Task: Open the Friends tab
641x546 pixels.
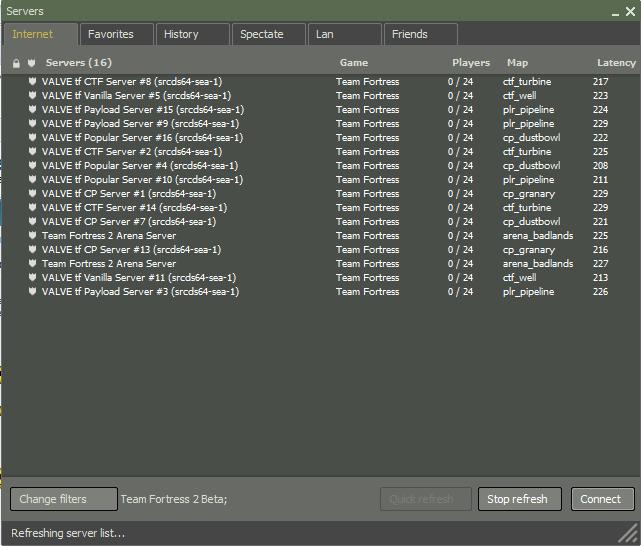Action: [x=421, y=34]
